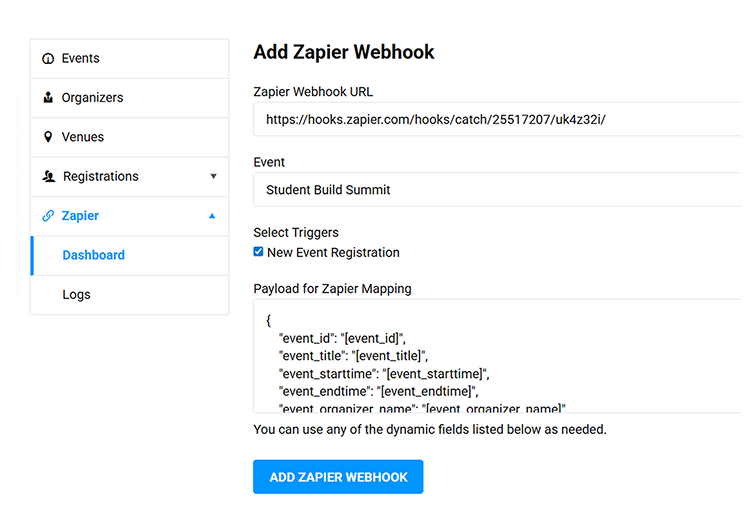The height and width of the screenshot is (520, 755).
Task: Open the Event selection dropdown
Action: (497, 190)
